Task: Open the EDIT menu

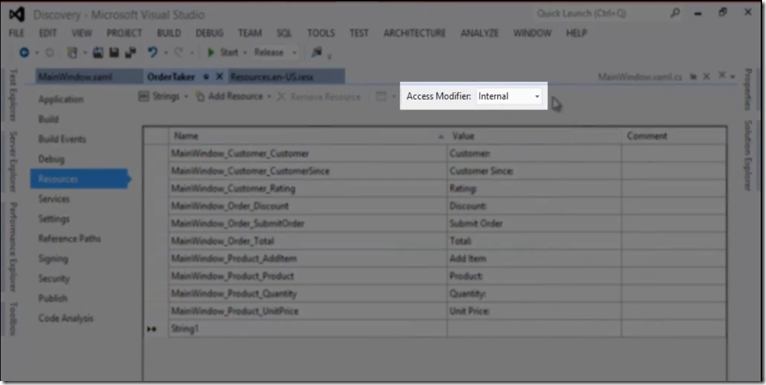Action: pos(48,33)
